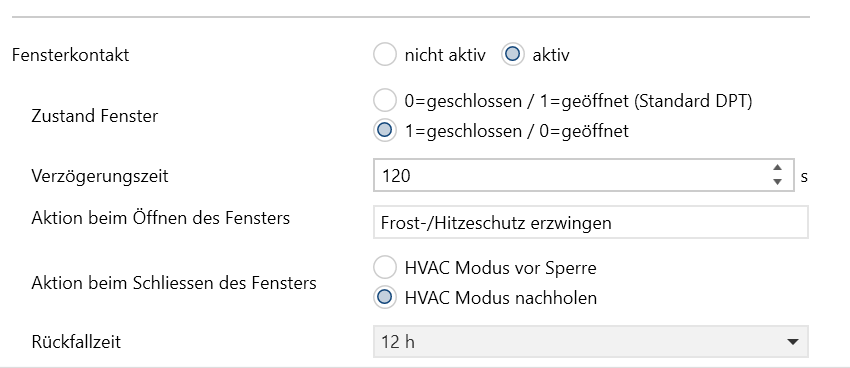
Task: Click the seconds unit 's' next to delay
Action: 804,177
